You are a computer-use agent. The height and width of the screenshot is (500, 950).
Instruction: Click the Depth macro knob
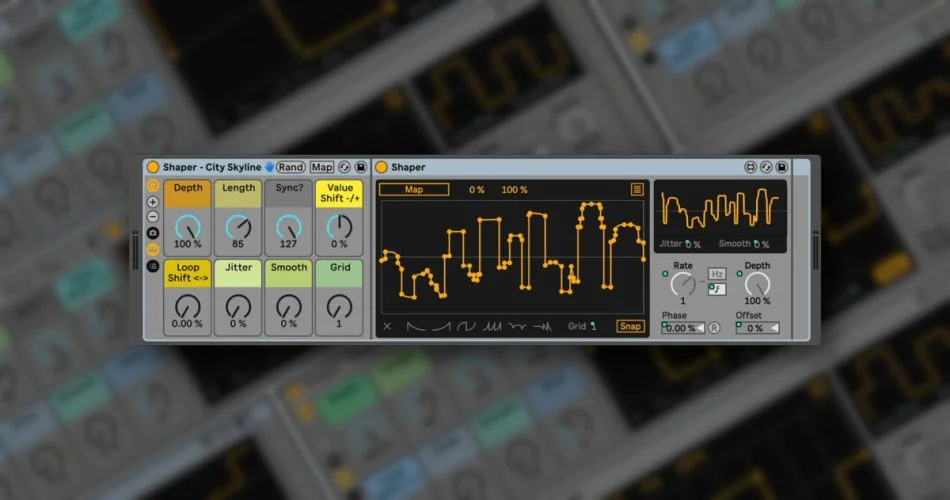[188, 227]
